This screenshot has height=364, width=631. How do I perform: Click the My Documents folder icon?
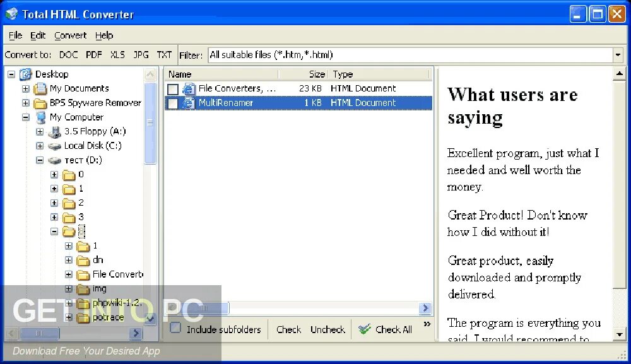click(40, 88)
